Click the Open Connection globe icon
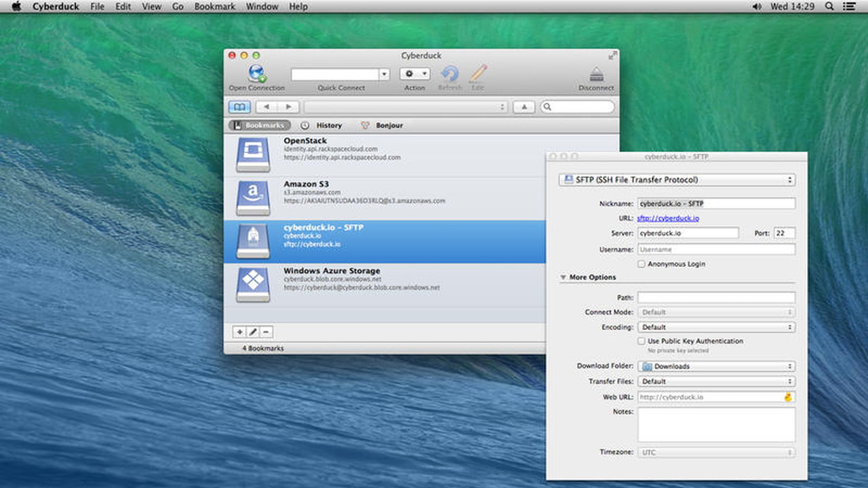The height and width of the screenshot is (488, 868). pos(257,73)
